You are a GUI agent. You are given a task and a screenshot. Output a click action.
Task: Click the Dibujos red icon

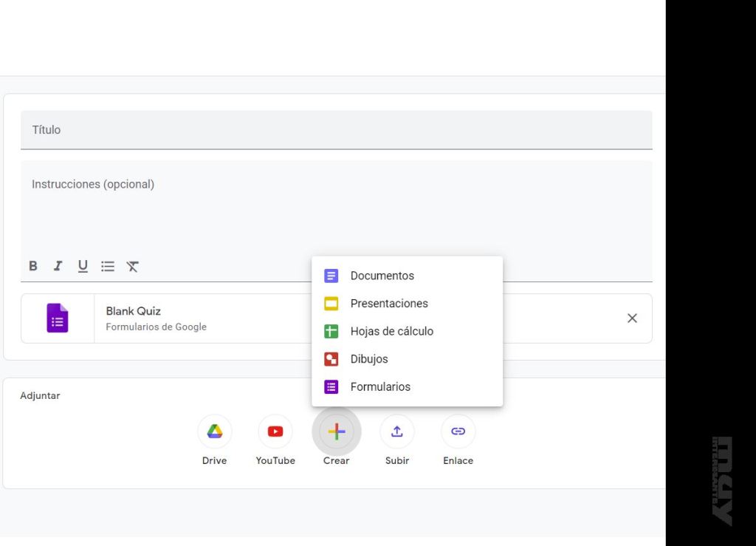click(331, 359)
